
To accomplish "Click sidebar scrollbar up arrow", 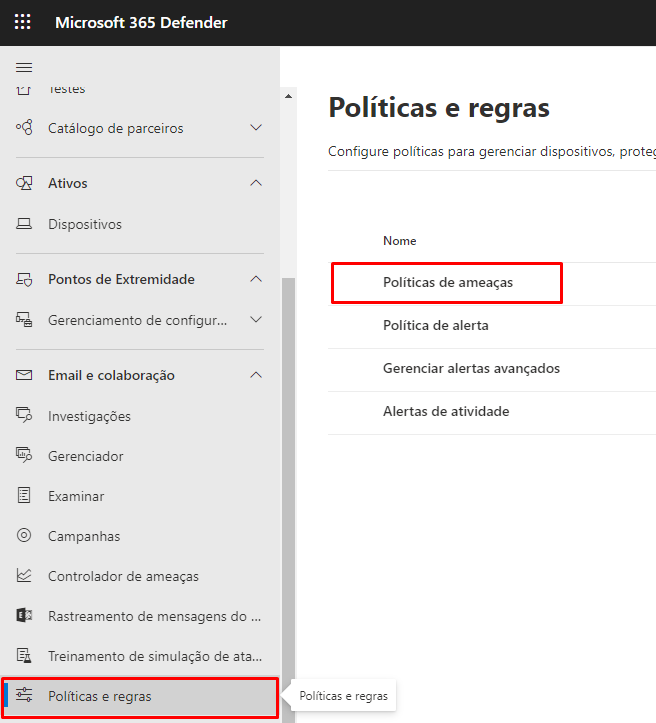I will 289,96.
